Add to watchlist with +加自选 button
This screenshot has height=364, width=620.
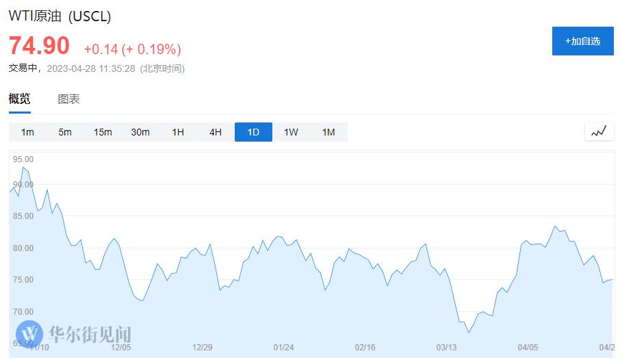[583, 41]
